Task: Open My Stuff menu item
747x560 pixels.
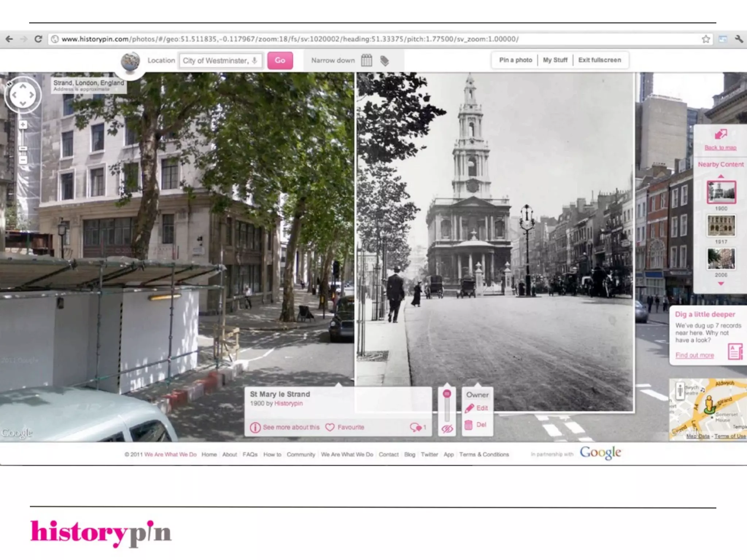Action: [x=555, y=60]
